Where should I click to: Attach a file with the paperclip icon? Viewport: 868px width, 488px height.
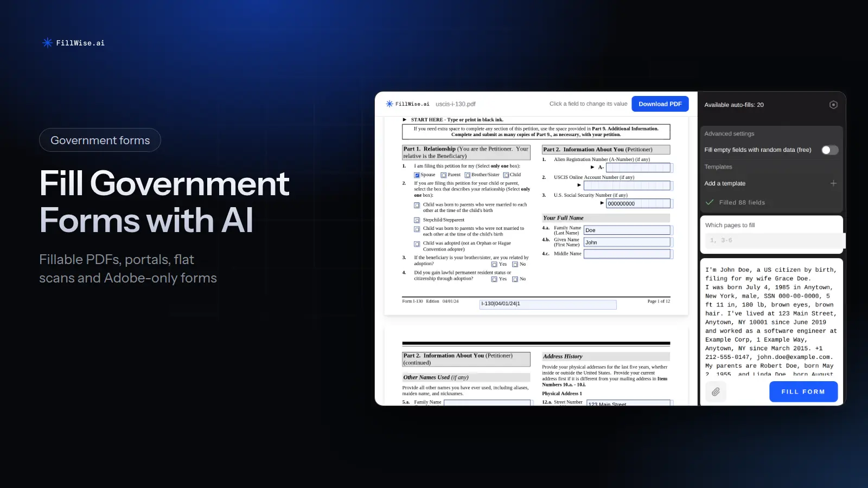[x=716, y=391]
